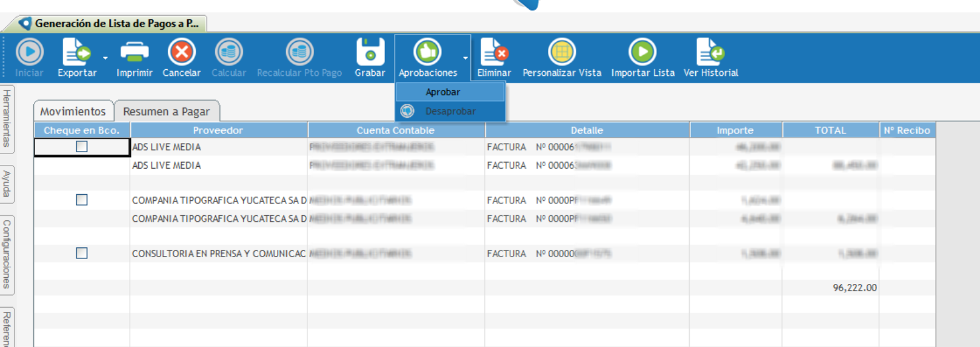980x347 pixels.
Task: Click the Ver Historial icon
Action: click(x=710, y=52)
